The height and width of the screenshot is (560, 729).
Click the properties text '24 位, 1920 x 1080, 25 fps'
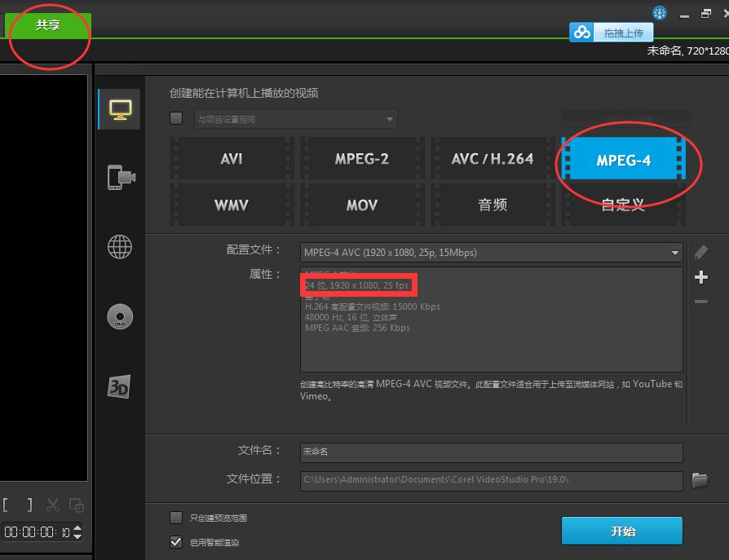pyautogui.click(x=356, y=285)
